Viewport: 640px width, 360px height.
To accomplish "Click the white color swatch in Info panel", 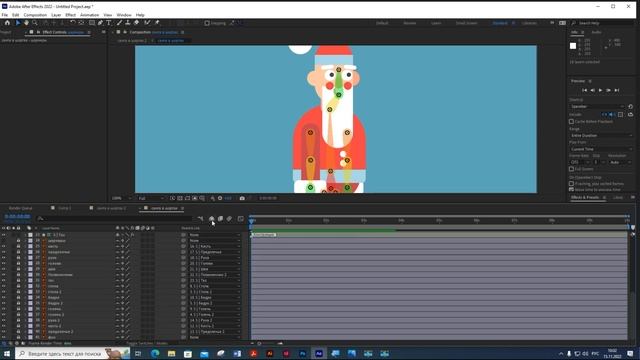I will (x=573, y=46).
